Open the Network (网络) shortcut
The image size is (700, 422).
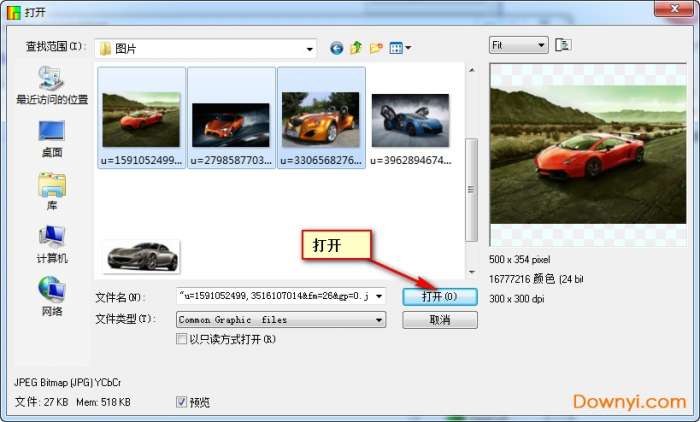(52, 297)
